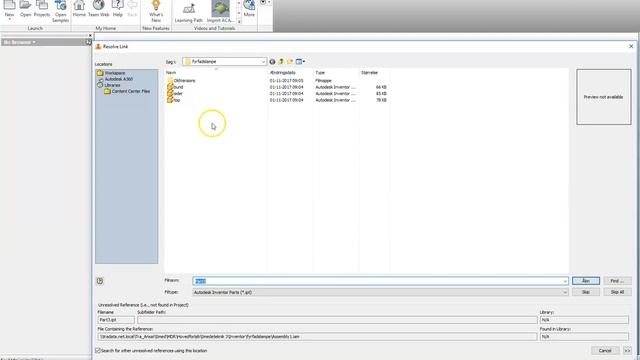Click the Åbn button

pyautogui.click(x=586, y=281)
